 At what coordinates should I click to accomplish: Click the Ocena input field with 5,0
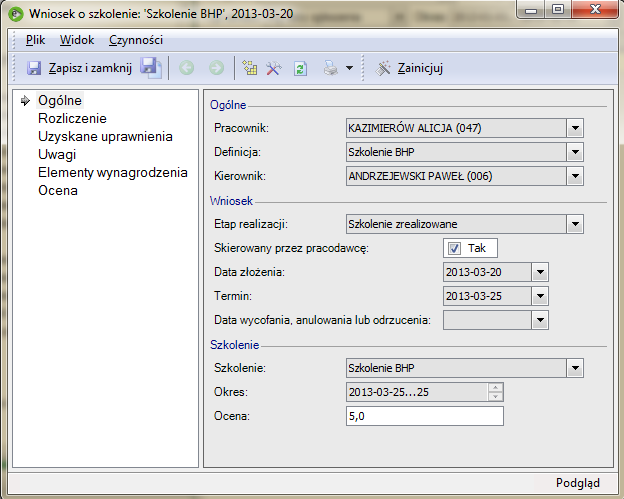click(x=425, y=416)
